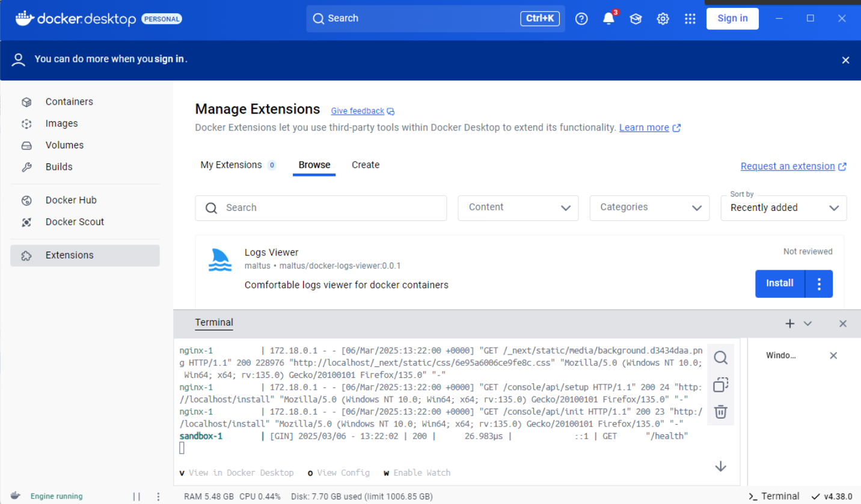Open the Content filter dropdown
The image size is (861, 504).
[518, 208]
